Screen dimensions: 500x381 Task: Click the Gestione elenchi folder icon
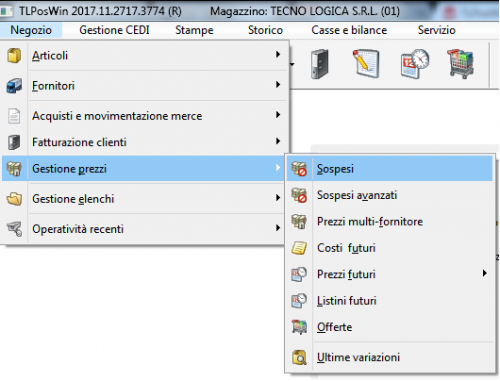[14, 199]
